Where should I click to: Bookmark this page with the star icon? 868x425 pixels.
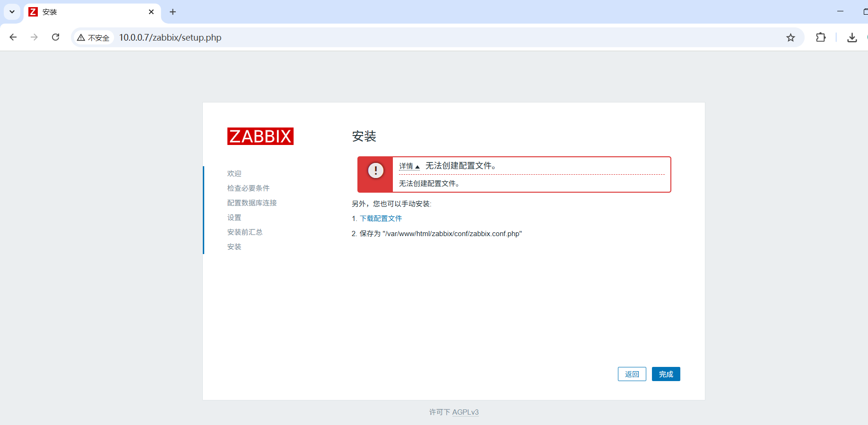790,37
